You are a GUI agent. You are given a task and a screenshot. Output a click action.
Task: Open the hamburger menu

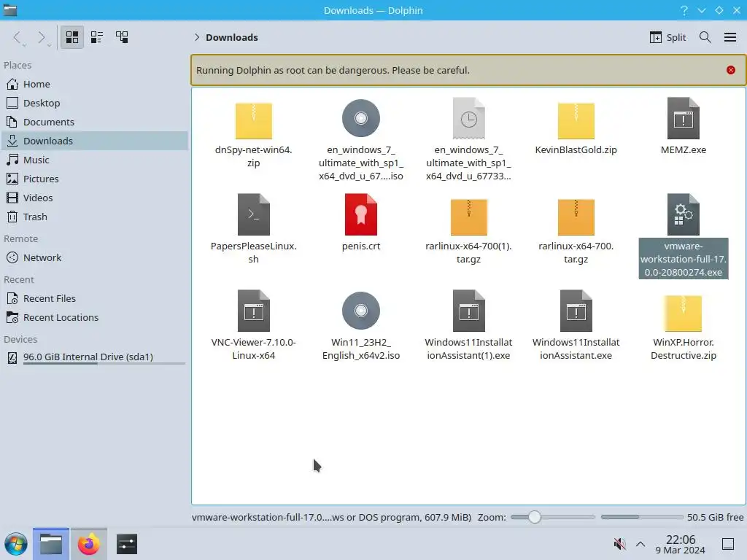[x=729, y=37]
